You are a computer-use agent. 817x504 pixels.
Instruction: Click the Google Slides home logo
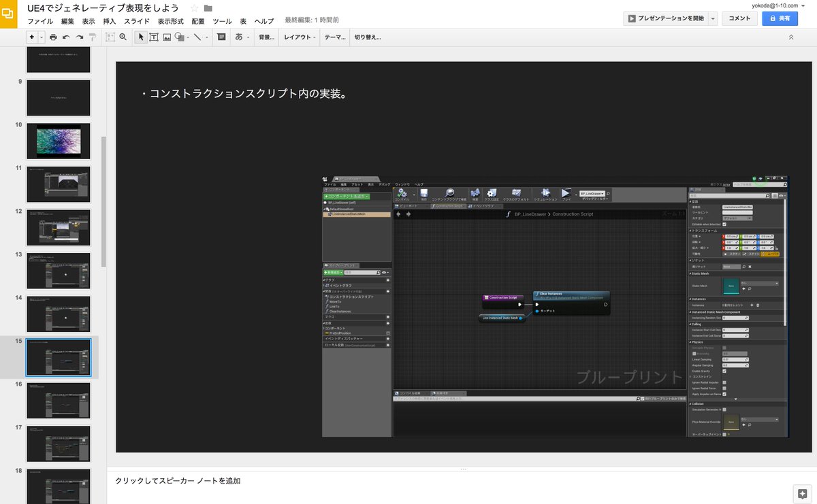click(9, 14)
